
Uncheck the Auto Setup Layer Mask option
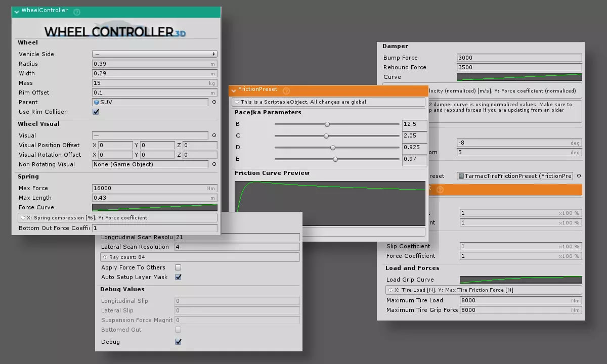point(178,277)
